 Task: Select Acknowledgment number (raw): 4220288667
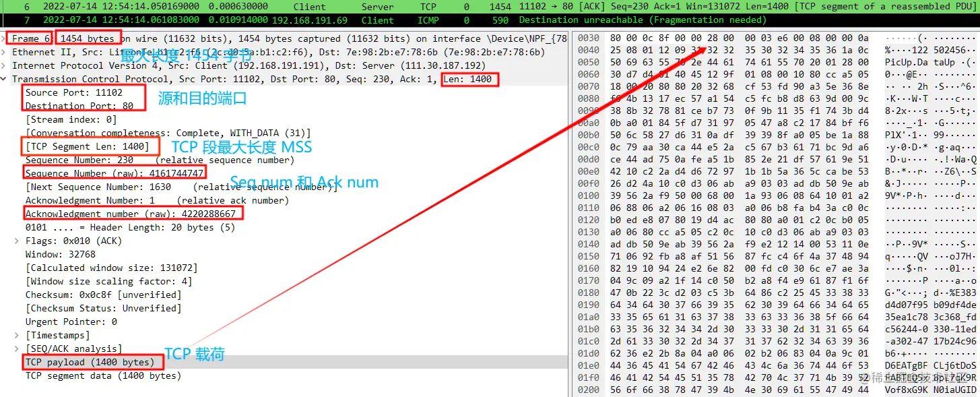point(131,214)
